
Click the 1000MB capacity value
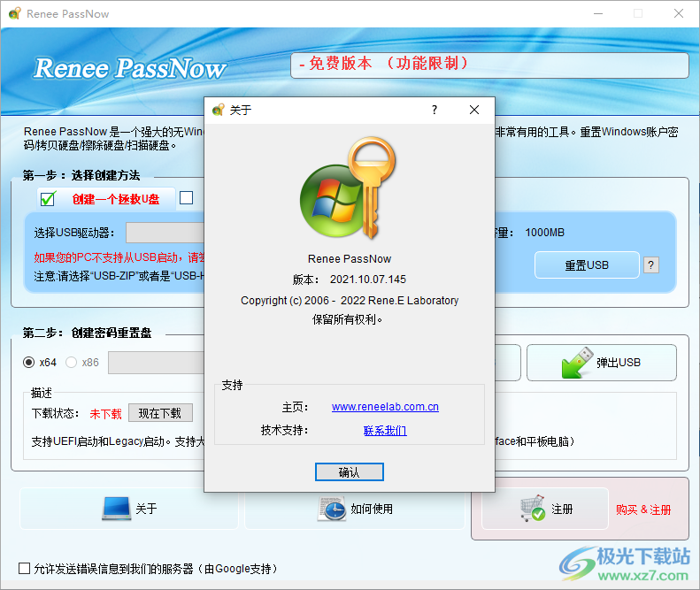pyautogui.click(x=544, y=233)
